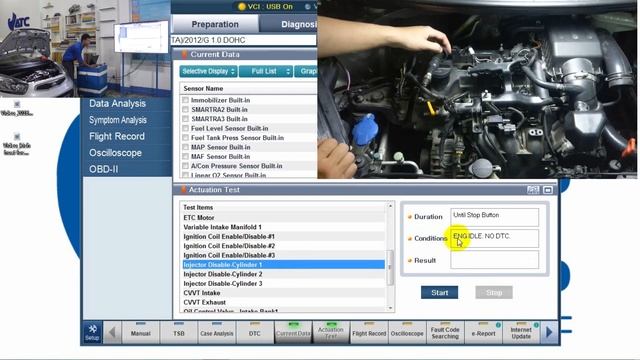
Task: Click the Sensor Name column header
Action: [248, 89]
